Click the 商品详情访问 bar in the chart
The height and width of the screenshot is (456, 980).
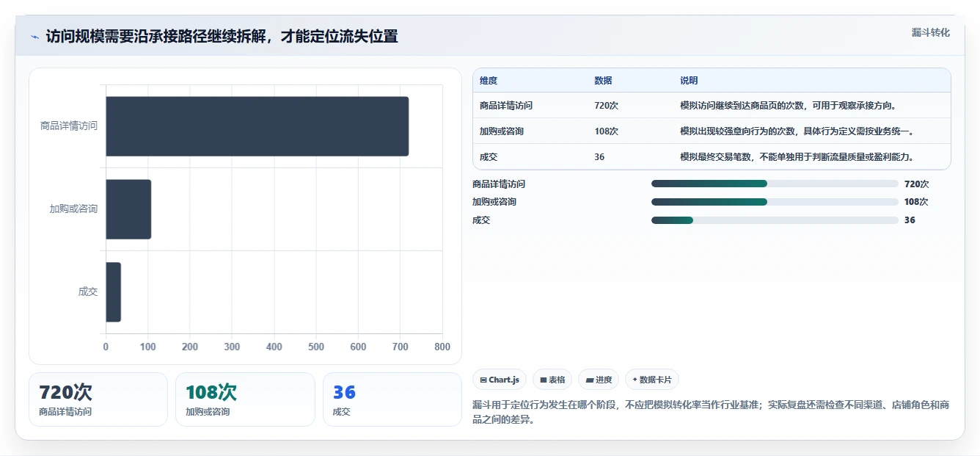[x=257, y=126]
